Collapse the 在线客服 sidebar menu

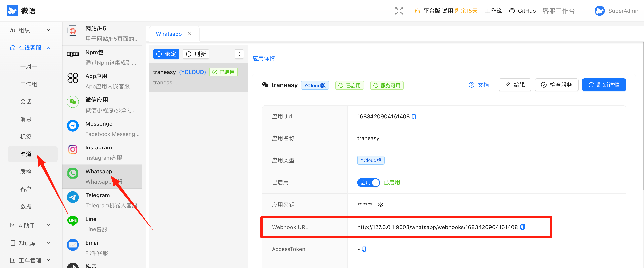coord(30,48)
